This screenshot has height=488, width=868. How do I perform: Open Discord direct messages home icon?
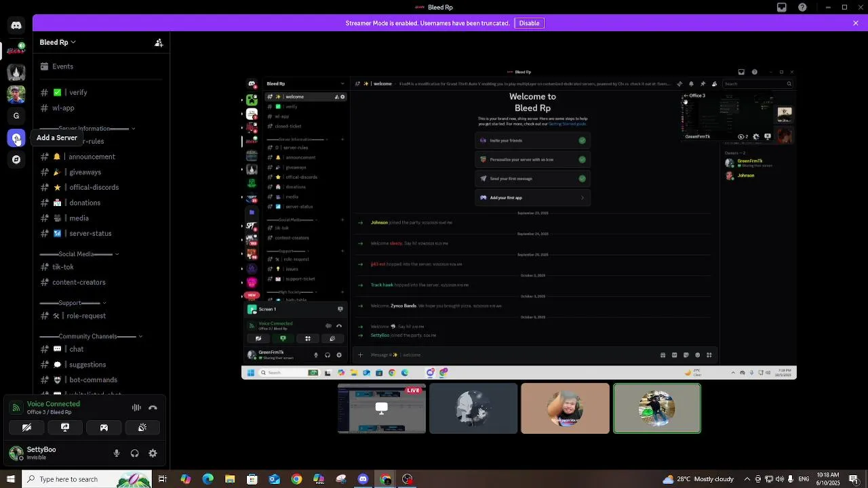[x=16, y=26]
